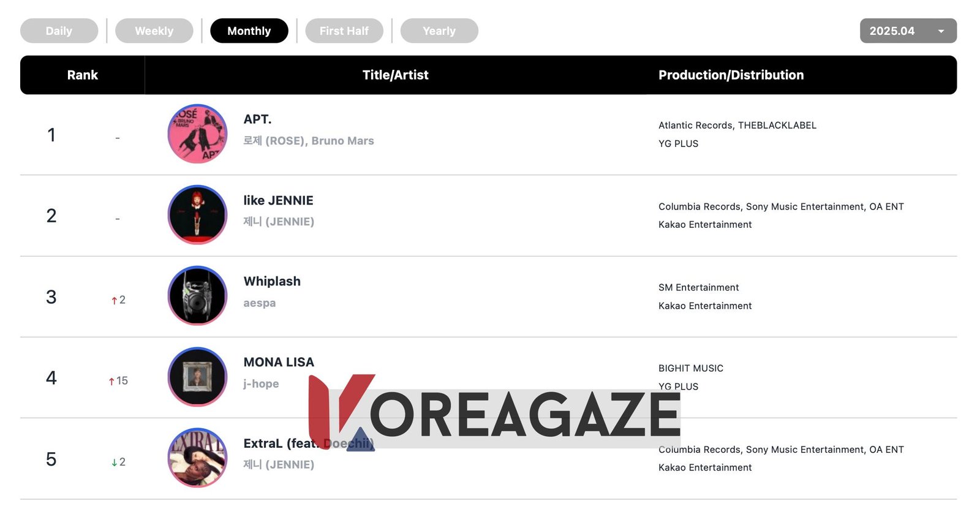
Task: Click the MONA LISA song title
Action: [x=279, y=362]
